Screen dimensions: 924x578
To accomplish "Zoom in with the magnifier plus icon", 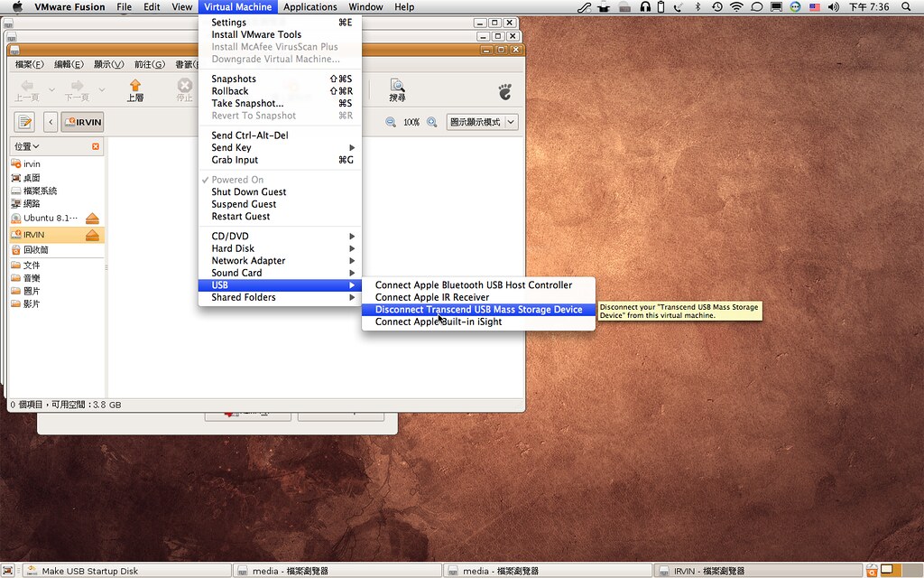I will 430,121.
